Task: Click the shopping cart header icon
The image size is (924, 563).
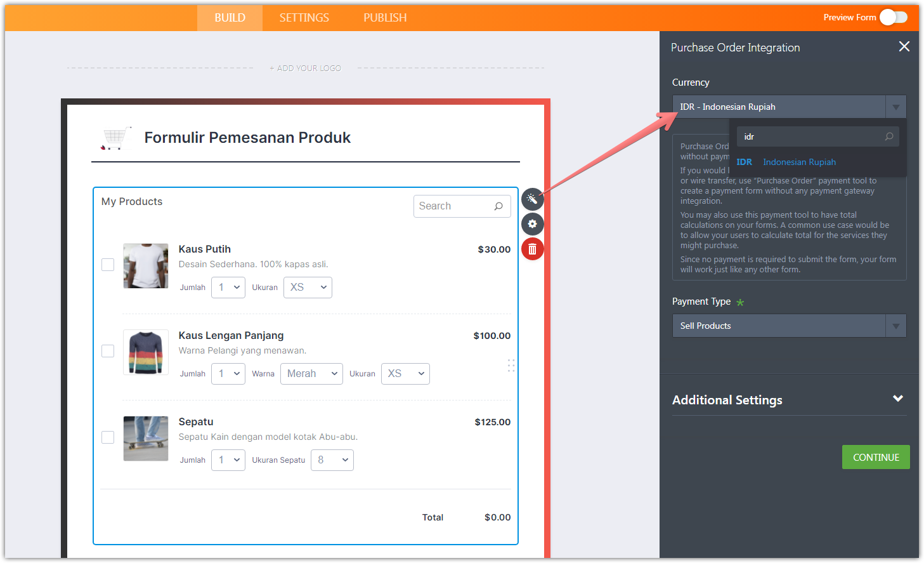Action: [115, 138]
